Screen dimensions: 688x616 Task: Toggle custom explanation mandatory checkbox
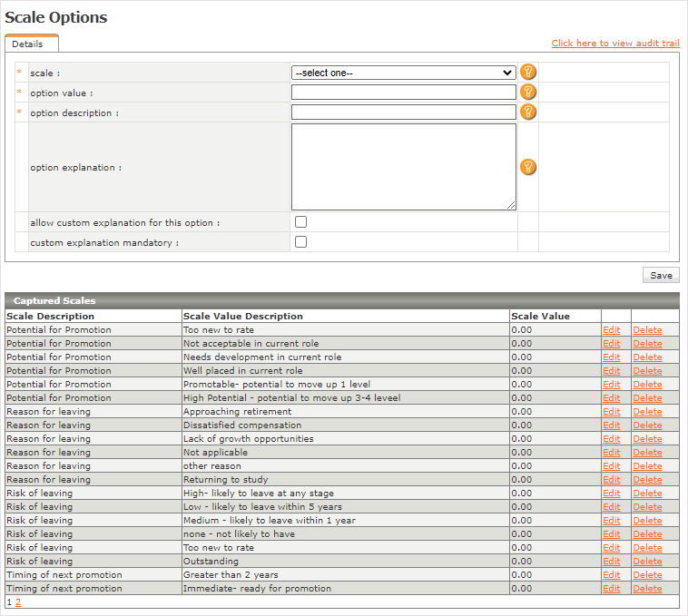pyautogui.click(x=300, y=242)
